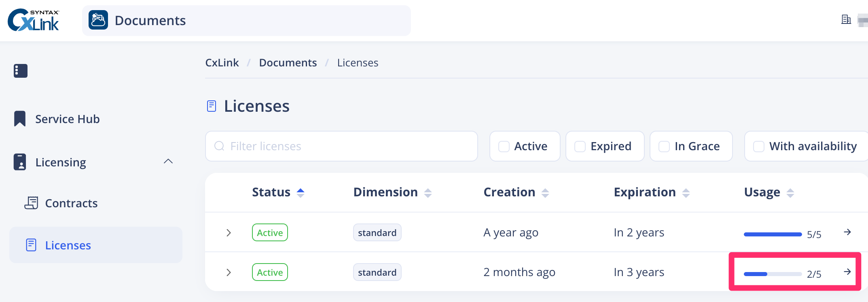The image size is (868, 302).
Task: Check the Expired filter checkbox
Action: [580, 147]
